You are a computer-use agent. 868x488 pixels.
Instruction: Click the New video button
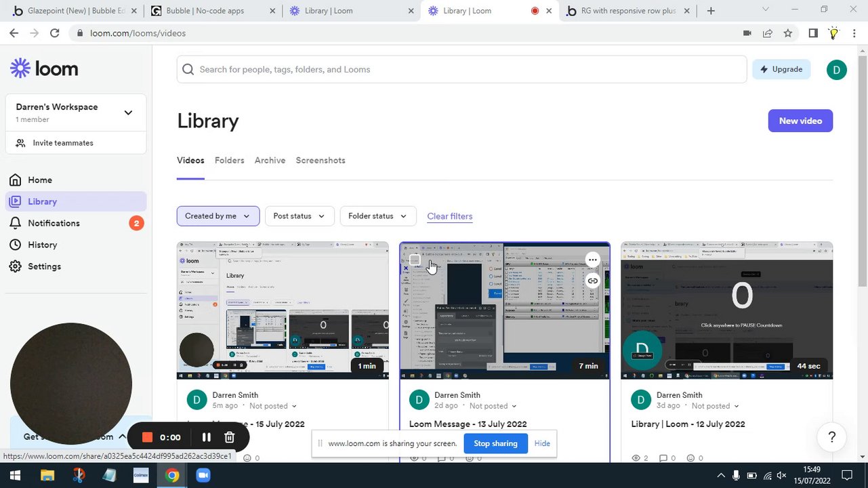(800, 121)
